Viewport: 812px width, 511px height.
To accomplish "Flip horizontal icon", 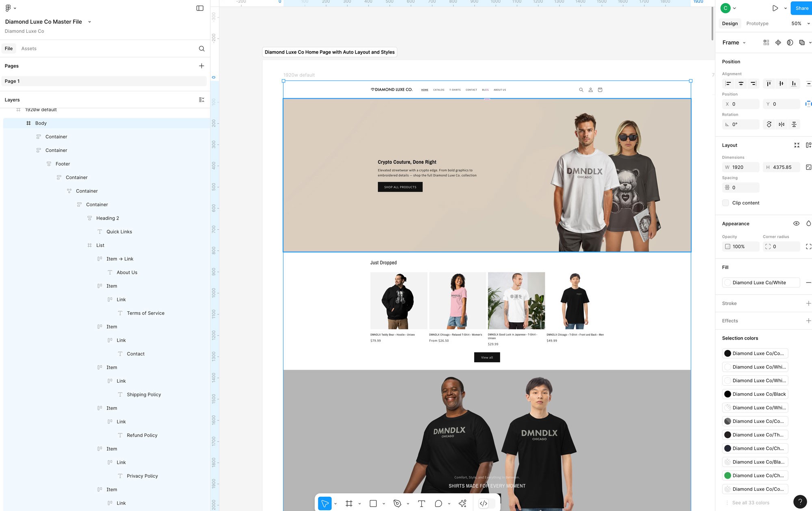I will (x=782, y=125).
